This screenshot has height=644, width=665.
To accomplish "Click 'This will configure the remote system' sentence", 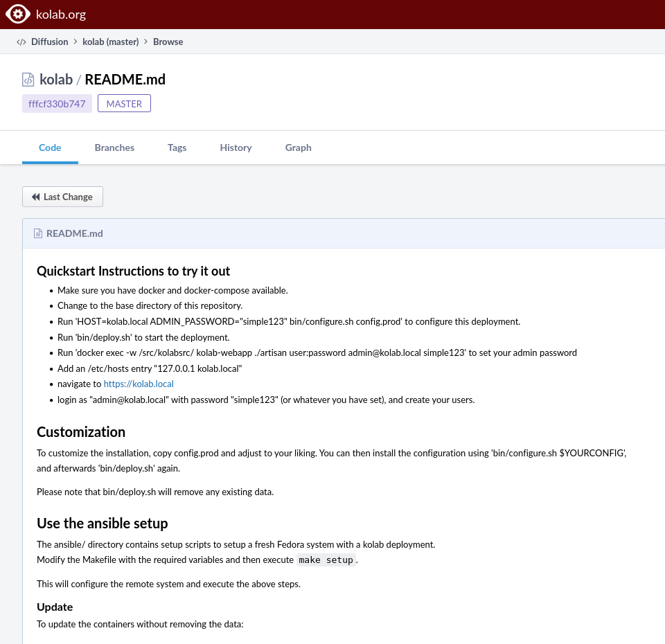I will (x=168, y=584).
